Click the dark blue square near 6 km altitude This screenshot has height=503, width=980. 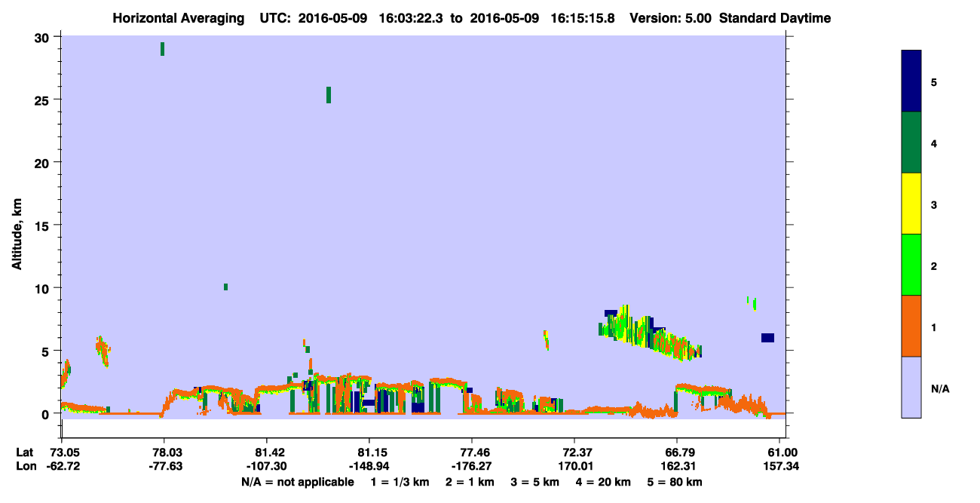click(x=767, y=338)
